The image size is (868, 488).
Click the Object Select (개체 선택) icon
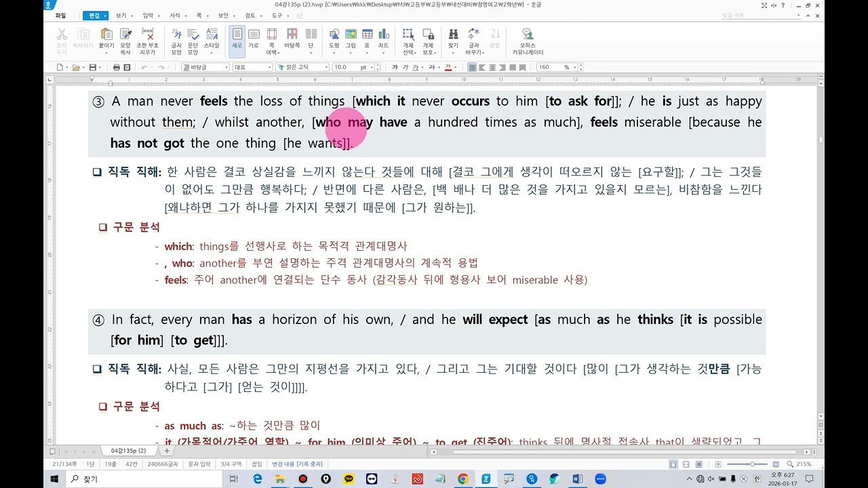(x=408, y=34)
